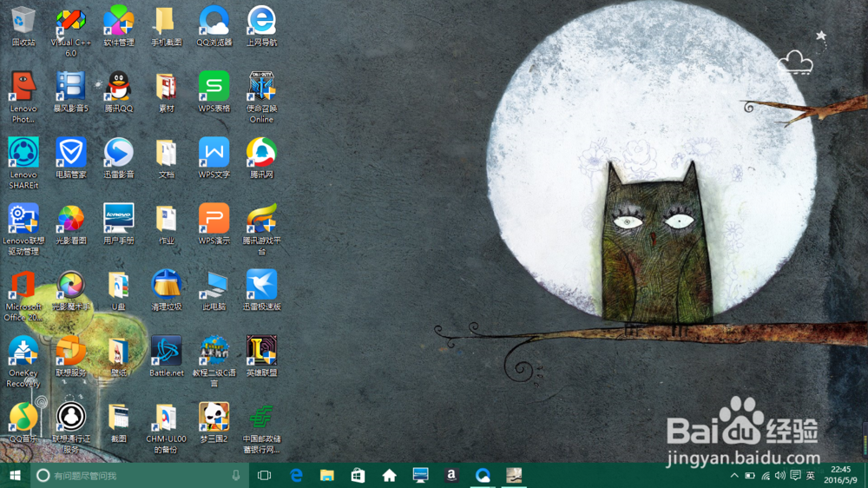868x488 pixels.
Task: Open 教程二级C语言 tutorial shortcut
Action: (x=214, y=362)
